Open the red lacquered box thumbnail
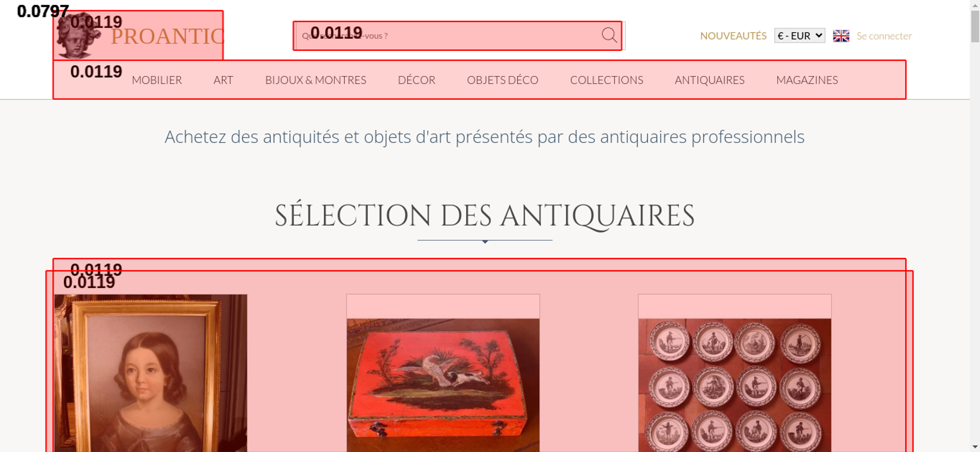The width and height of the screenshot is (980, 452). 443,385
